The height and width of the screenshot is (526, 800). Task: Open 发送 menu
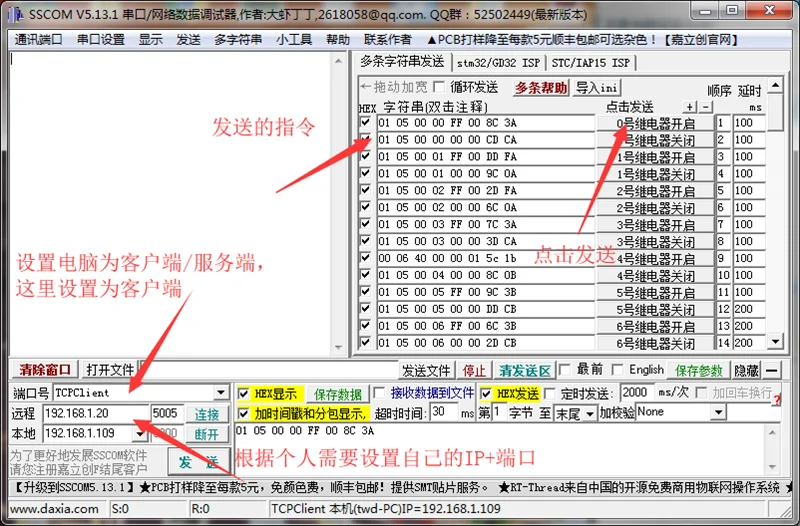click(188, 39)
